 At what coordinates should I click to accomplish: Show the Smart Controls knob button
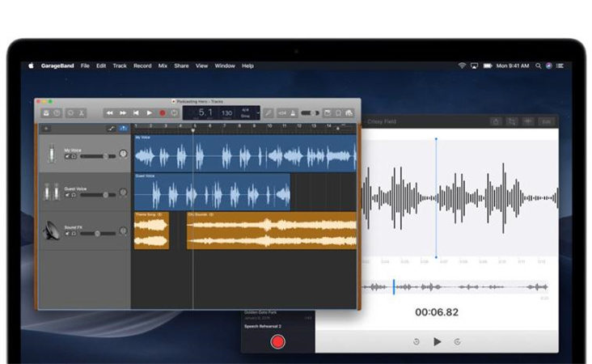pos(70,113)
